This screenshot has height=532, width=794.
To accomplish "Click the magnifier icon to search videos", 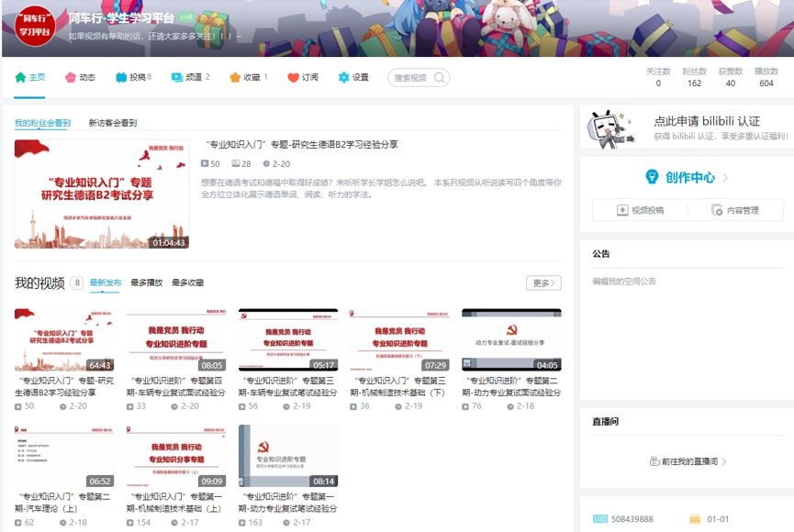I will (439, 77).
